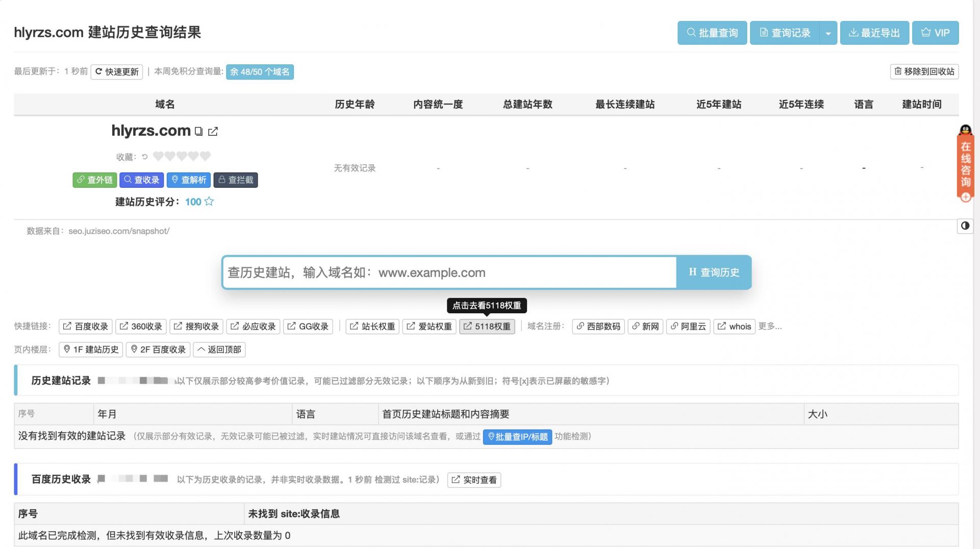Jump to 2F 百度收录 floor
This screenshot has height=549, width=980.
[x=158, y=350]
